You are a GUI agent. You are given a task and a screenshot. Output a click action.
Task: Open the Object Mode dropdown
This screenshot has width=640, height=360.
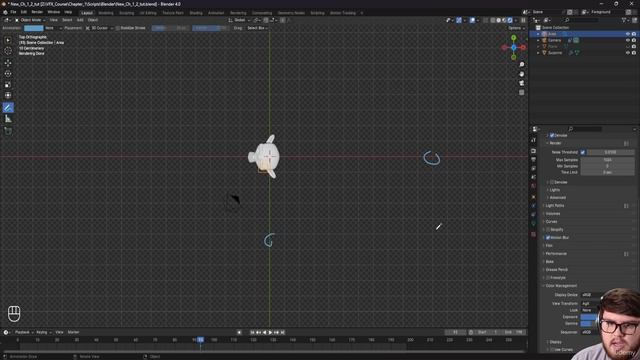31,20
